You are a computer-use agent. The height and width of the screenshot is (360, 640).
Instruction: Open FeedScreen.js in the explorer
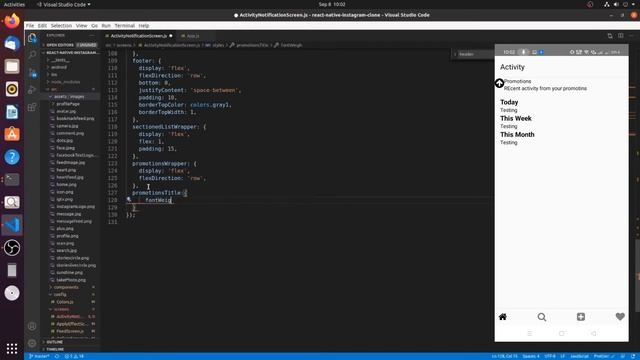(x=70, y=331)
